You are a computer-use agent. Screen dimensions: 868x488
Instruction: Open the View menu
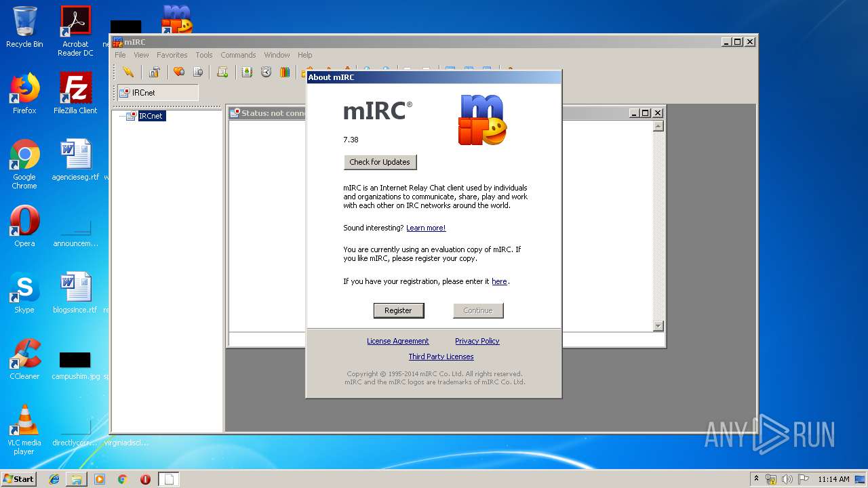point(141,55)
